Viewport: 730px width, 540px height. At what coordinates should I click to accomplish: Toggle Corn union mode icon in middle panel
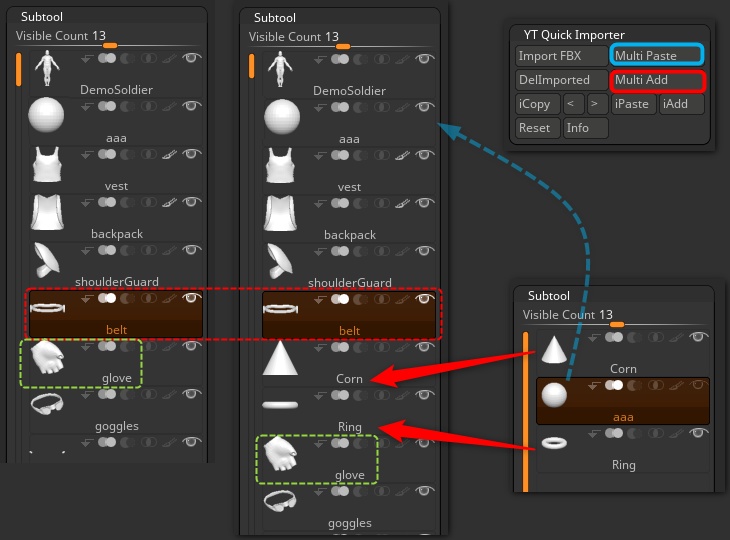[340, 347]
